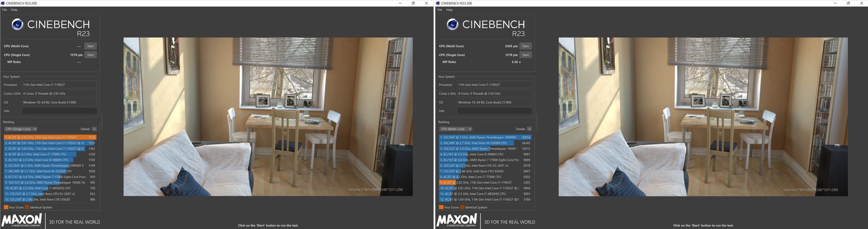The height and width of the screenshot is (229, 868).
Task: Select the Threadripper 1950X row scoring 945
Action: (x=50, y=183)
